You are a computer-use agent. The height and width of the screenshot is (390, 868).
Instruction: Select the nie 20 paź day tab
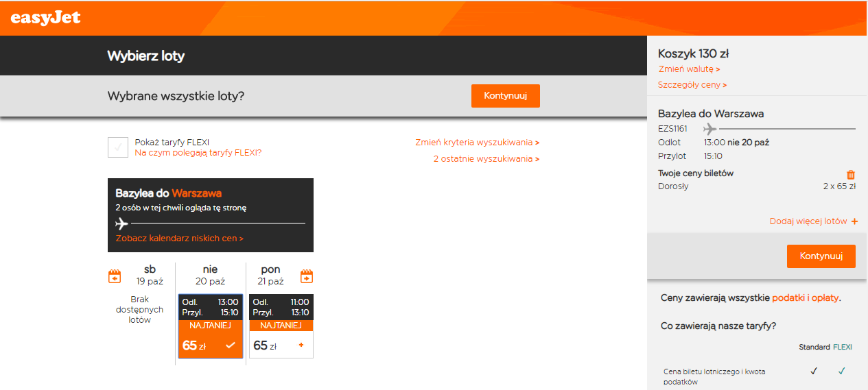(209, 276)
